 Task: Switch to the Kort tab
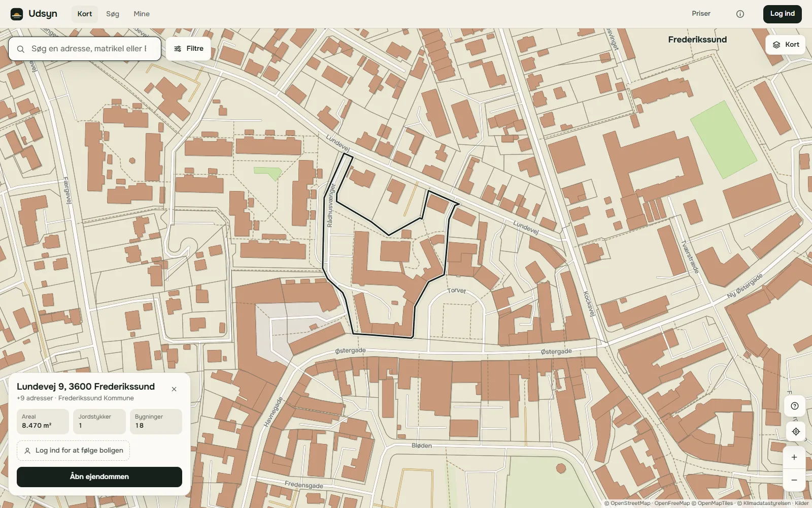[85, 14]
